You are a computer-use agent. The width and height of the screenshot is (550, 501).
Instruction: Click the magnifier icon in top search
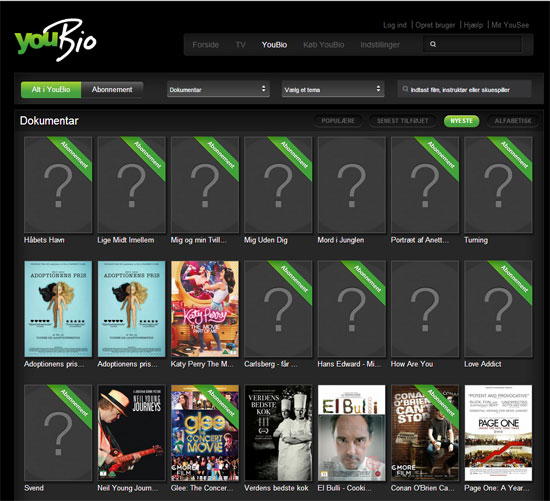(433, 44)
